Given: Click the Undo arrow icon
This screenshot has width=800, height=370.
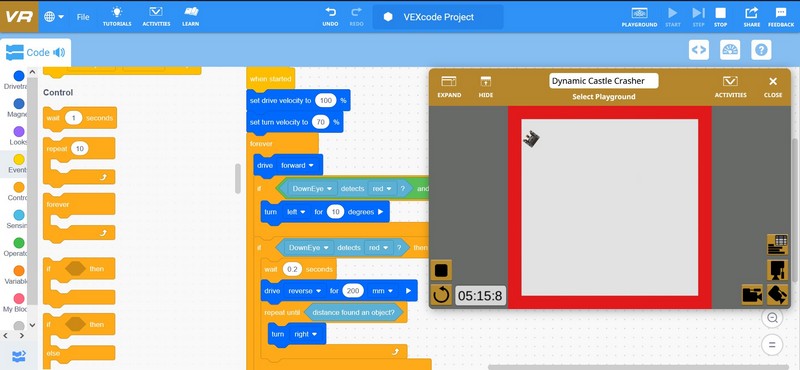Looking at the screenshot, I should [x=330, y=12].
